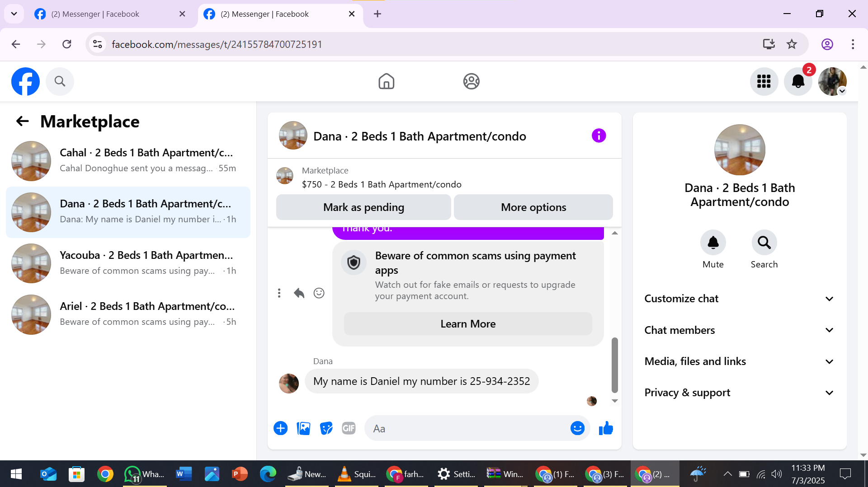Close the first Messenger tab
868x487 pixels.
[x=182, y=14]
